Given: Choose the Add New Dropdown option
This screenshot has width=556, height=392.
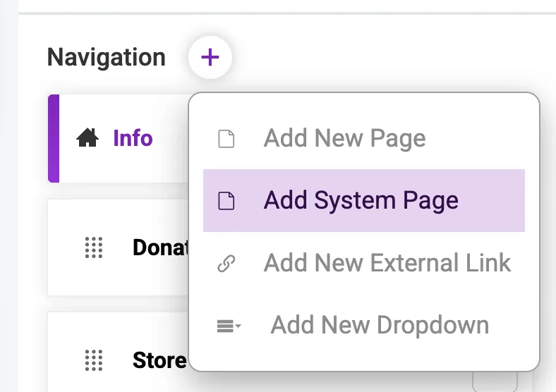Looking at the screenshot, I should [380, 326].
